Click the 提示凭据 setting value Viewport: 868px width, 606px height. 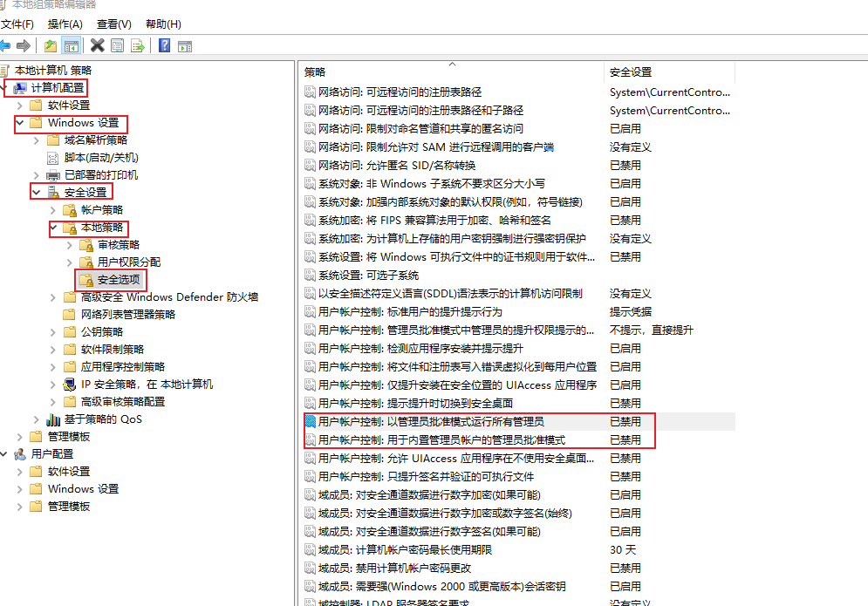click(631, 312)
